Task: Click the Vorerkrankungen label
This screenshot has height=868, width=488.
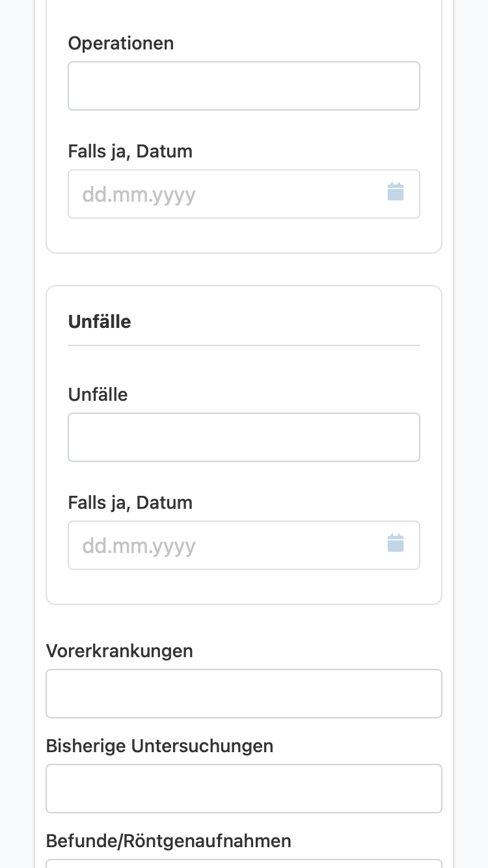Action: click(x=120, y=651)
